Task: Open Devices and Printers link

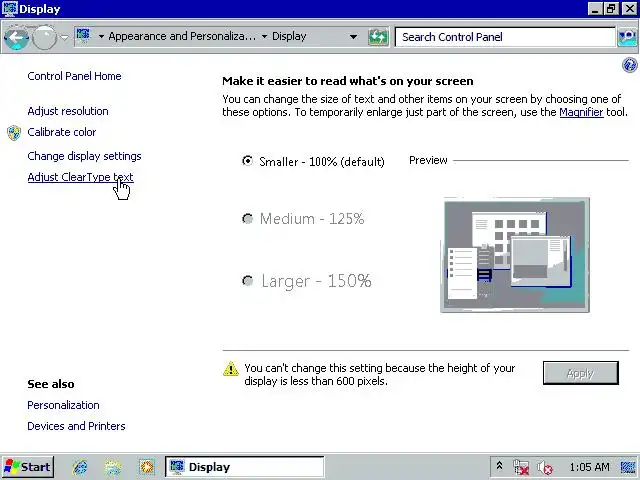Action: point(76,426)
